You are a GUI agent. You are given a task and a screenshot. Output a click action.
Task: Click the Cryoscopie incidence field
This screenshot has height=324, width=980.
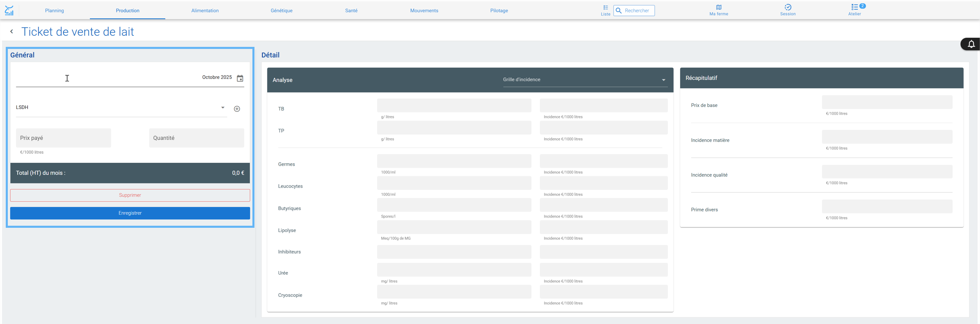[604, 292]
